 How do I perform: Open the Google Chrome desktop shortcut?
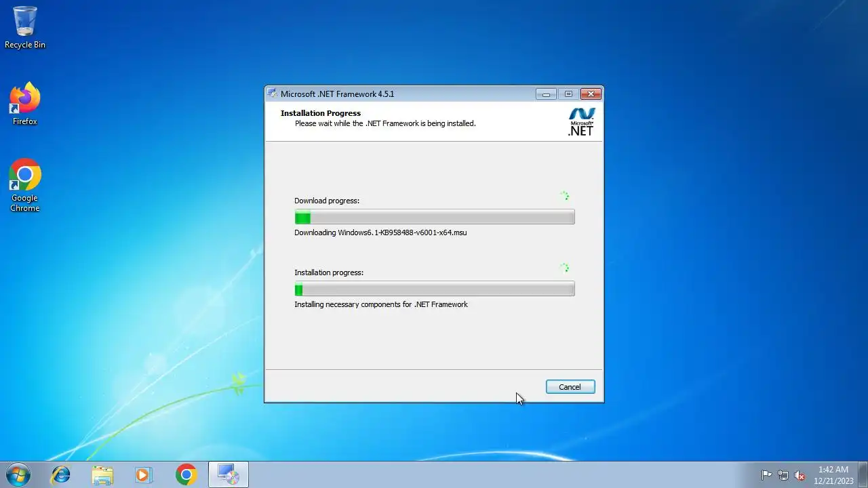pyautogui.click(x=25, y=185)
